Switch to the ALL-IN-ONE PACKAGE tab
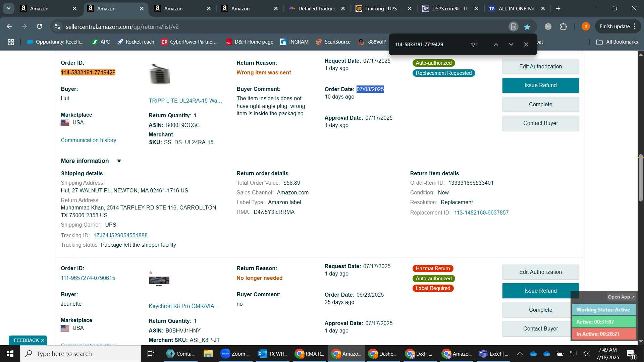 517,8
